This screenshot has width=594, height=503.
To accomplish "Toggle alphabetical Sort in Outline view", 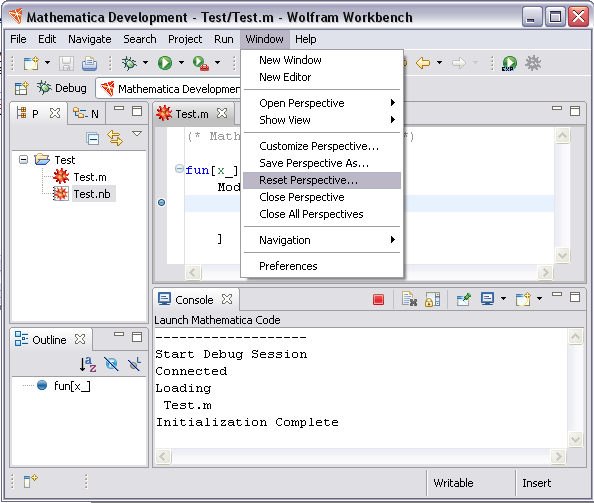I will (x=88, y=364).
